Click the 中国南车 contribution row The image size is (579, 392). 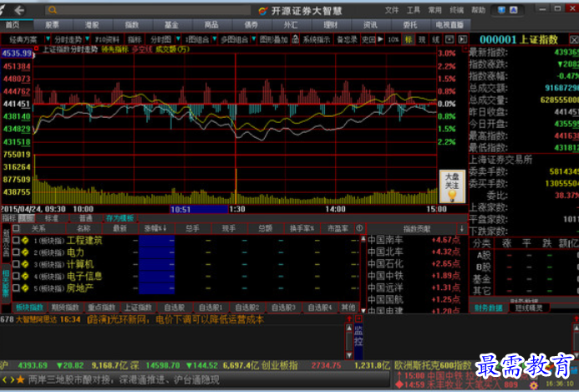click(x=414, y=240)
